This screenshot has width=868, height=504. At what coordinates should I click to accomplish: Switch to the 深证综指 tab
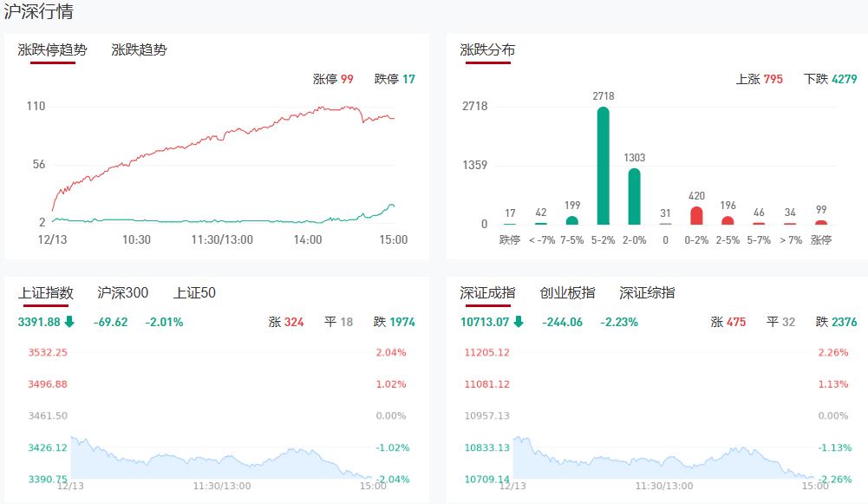647,293
